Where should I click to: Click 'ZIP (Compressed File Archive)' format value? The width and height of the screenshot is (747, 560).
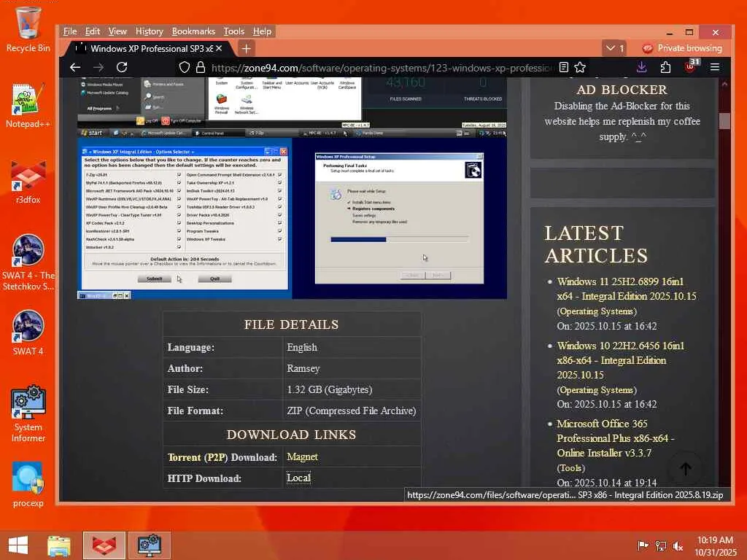[352, 411]
